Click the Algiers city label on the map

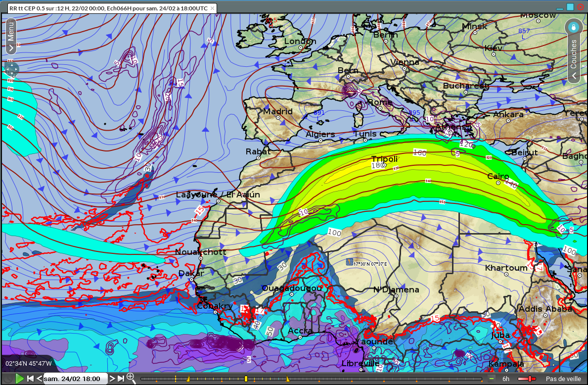coord(320,134)
